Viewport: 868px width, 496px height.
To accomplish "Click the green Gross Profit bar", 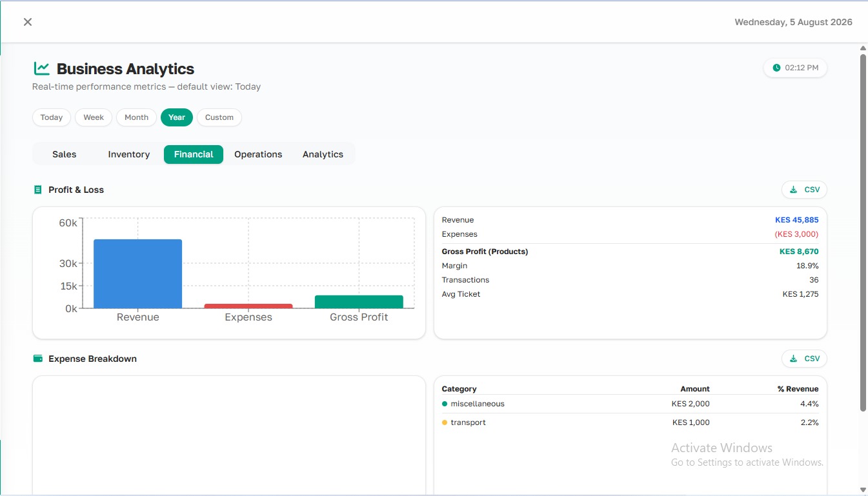I will point(359,302).
